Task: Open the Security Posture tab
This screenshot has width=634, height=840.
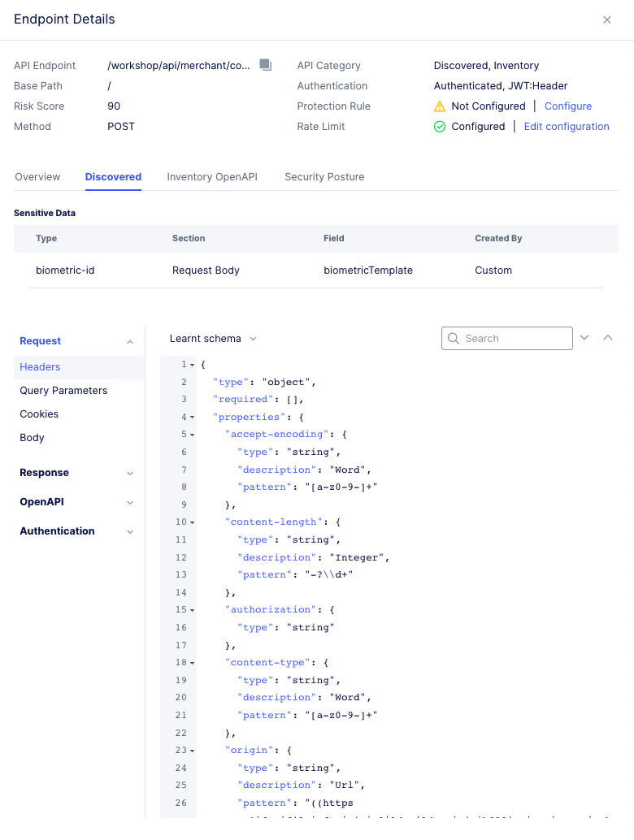Action: click(324, 176)
